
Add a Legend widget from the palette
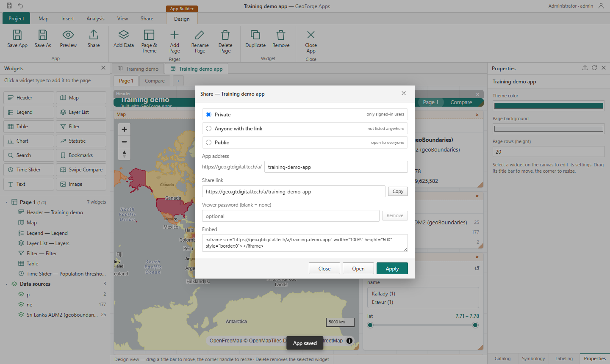29,112
